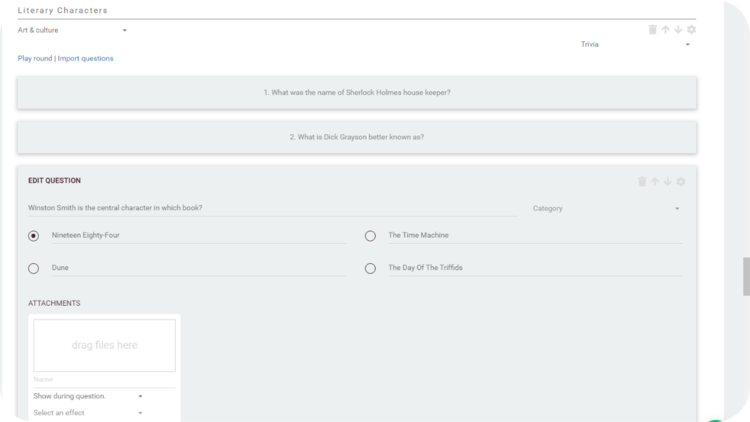
Task: Edit The Day Of The Triffids answer text
Action: [536, 268]
